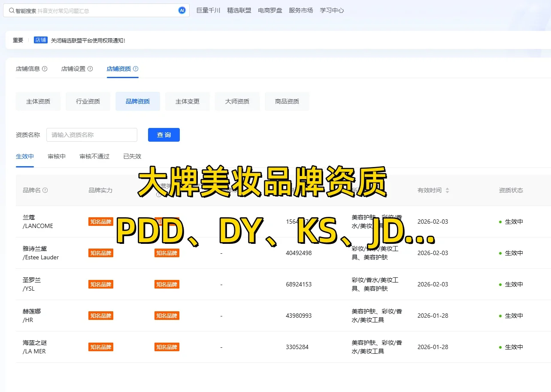This screenshot has width=551, height=392.
Task: Switch to 行业资质 category
Action: coord(88,101)
